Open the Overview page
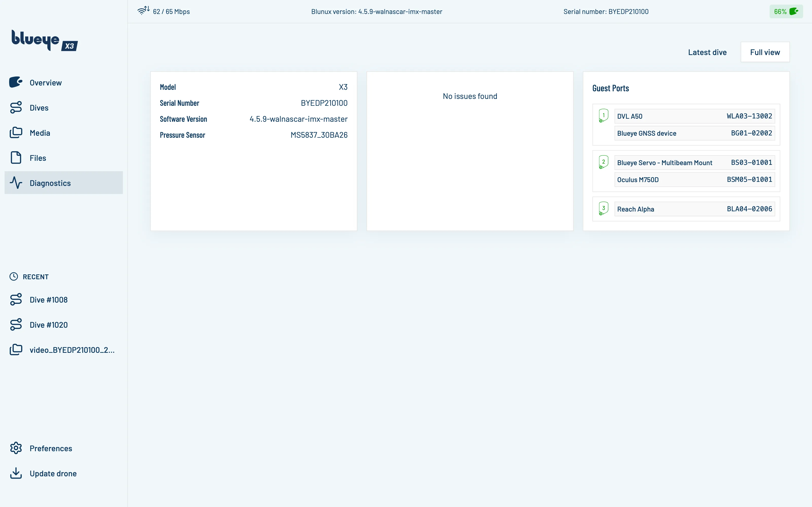 tap(64, 82)
